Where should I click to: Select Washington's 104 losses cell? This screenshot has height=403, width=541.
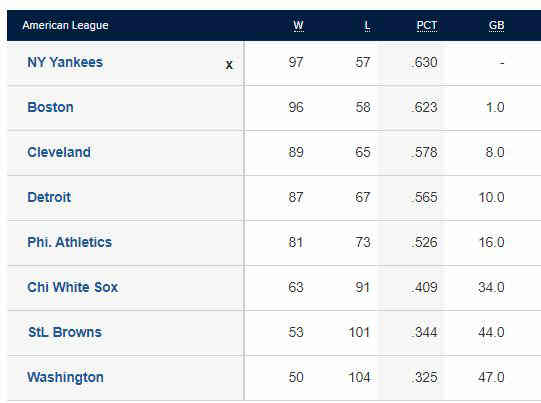(359, 377)
